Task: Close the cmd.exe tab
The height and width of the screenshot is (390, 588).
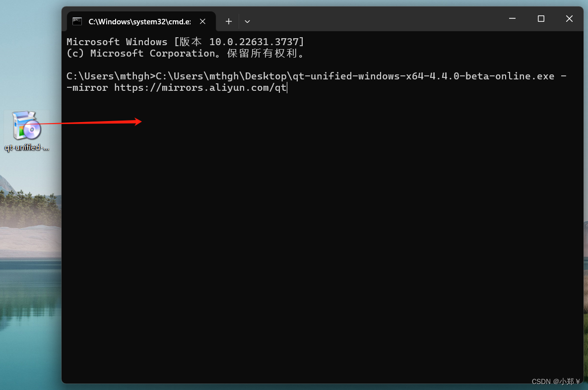Action: point(202,21)
